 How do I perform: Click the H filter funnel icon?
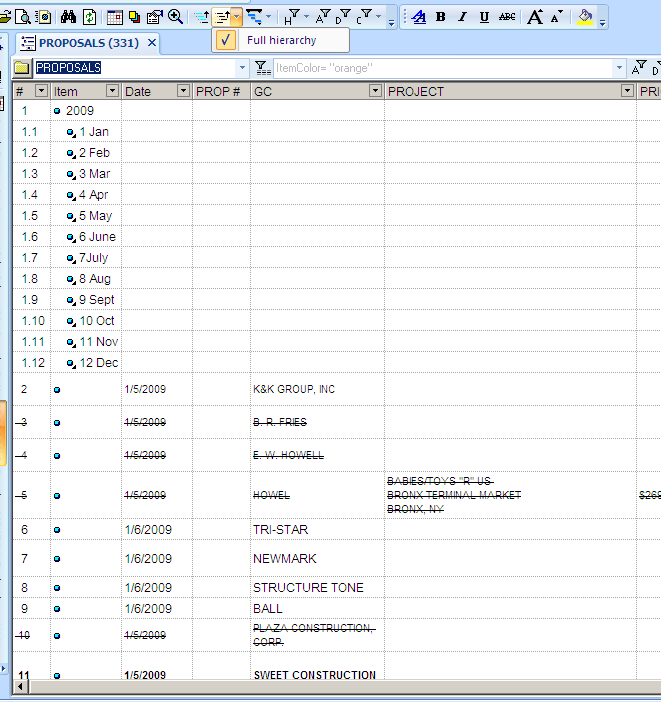[x=292, y=17]
